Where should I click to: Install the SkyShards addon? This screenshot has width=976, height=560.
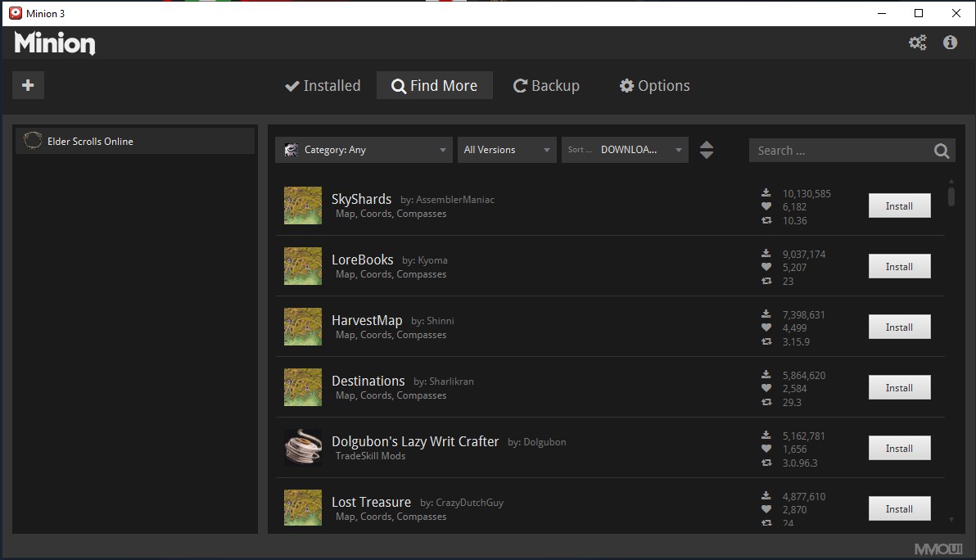click(x=899, y=206)
